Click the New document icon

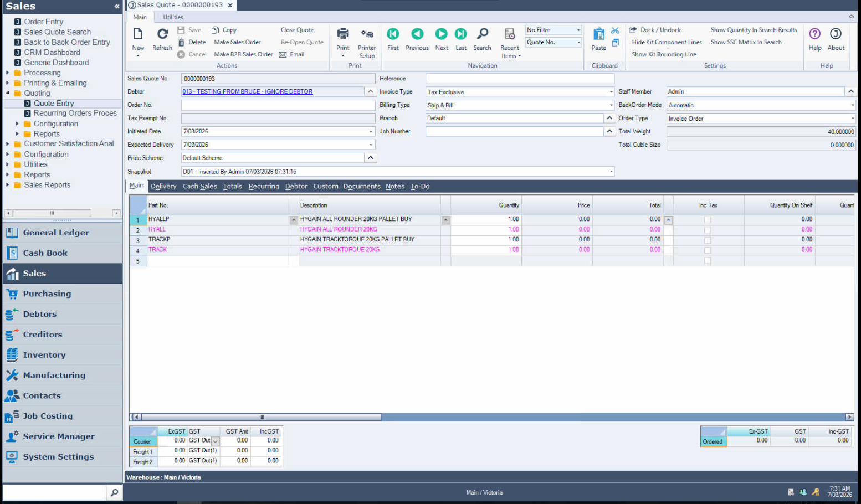click(x=138, y=34)
